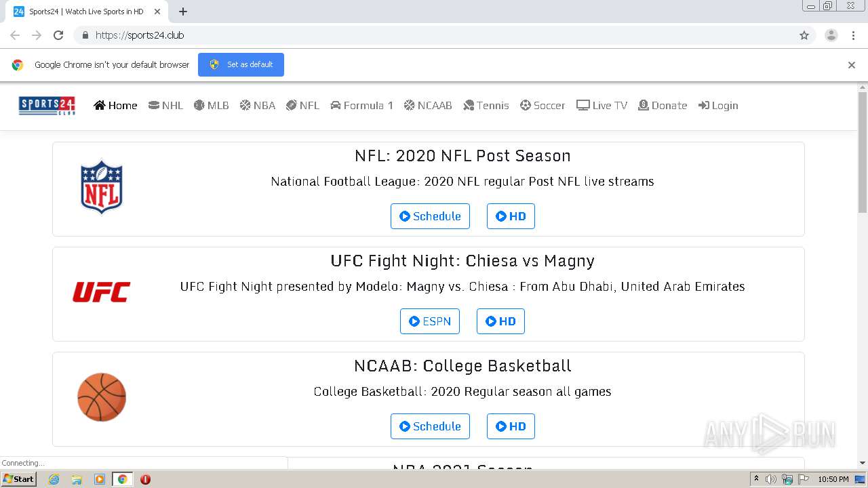The width and height of the screenshot is (868, 488).
Task: Open the Chrome three-dot menu
Action: (x=853, y=35)
